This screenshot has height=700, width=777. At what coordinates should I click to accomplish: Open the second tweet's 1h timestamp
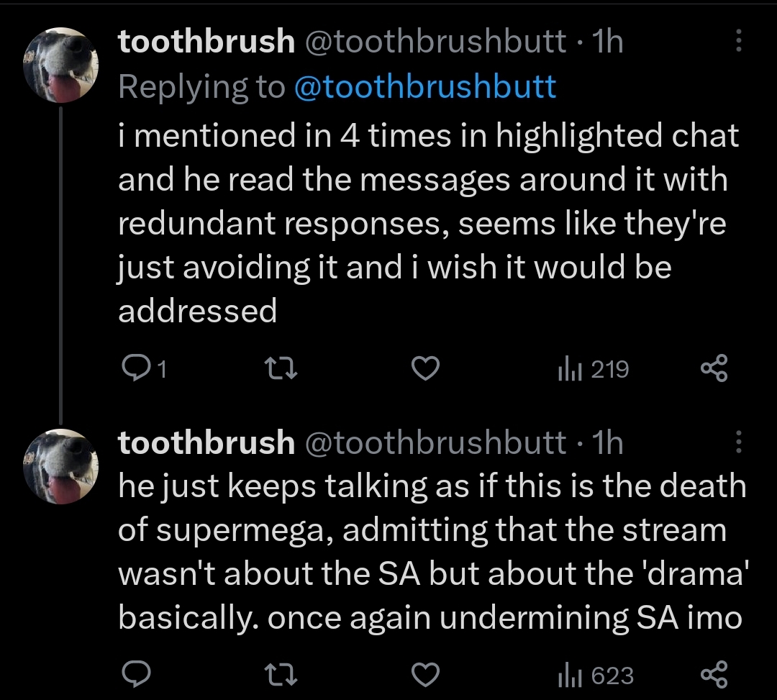pos(607,442)
